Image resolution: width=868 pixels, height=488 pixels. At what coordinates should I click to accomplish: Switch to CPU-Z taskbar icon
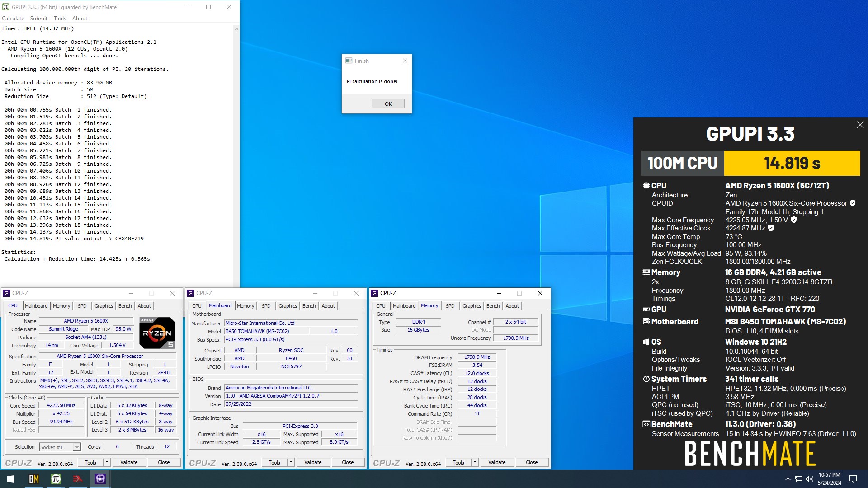(100, 479)
